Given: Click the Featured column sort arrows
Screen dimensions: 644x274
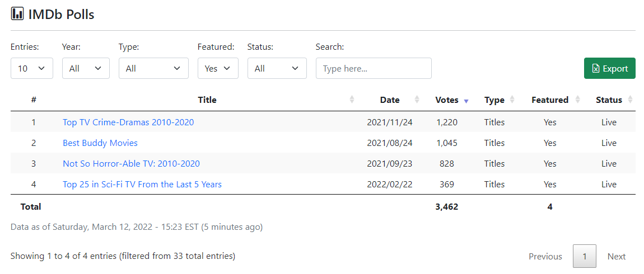Looking at the screenshot, I should coord(576,100).
